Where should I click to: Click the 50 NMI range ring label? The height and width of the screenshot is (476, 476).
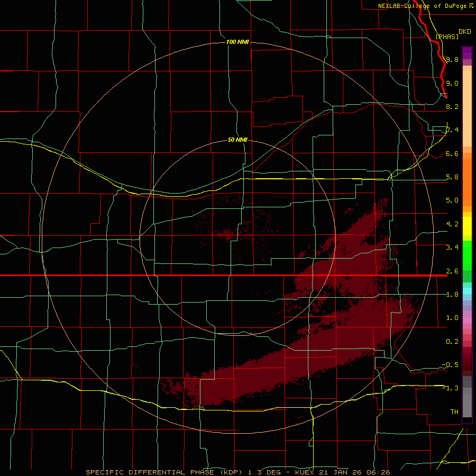237,140
